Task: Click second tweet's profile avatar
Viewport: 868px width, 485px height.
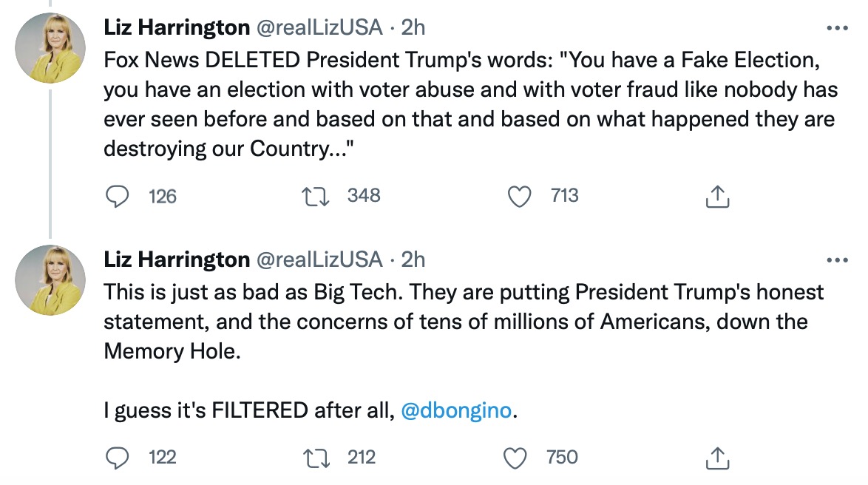Action: 50,280
